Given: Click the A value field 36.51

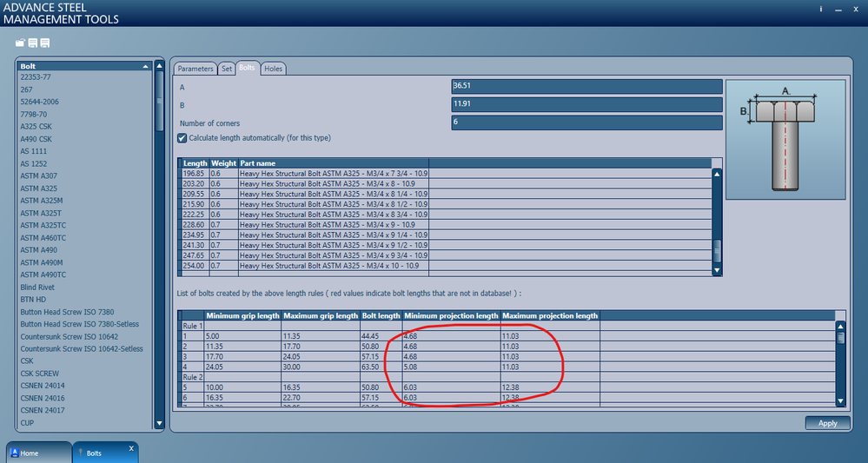Looking at the screenshot, I should point(586,86).
